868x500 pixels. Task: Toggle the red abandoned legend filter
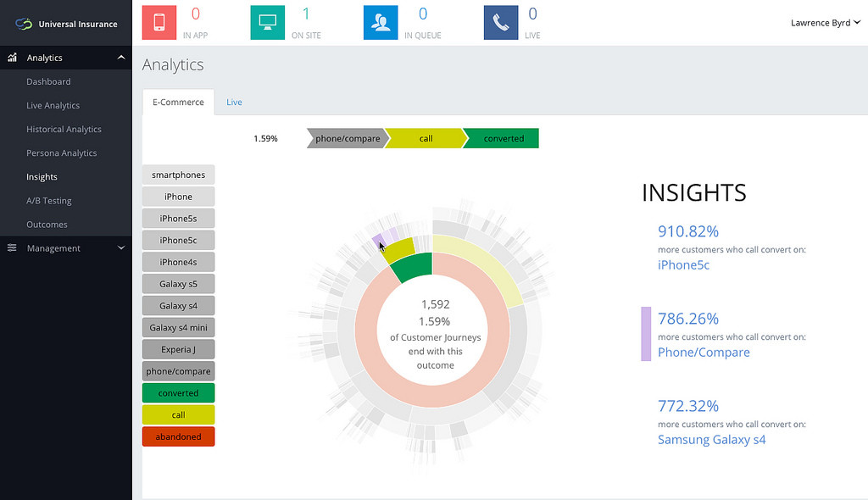tap(178, 437)
